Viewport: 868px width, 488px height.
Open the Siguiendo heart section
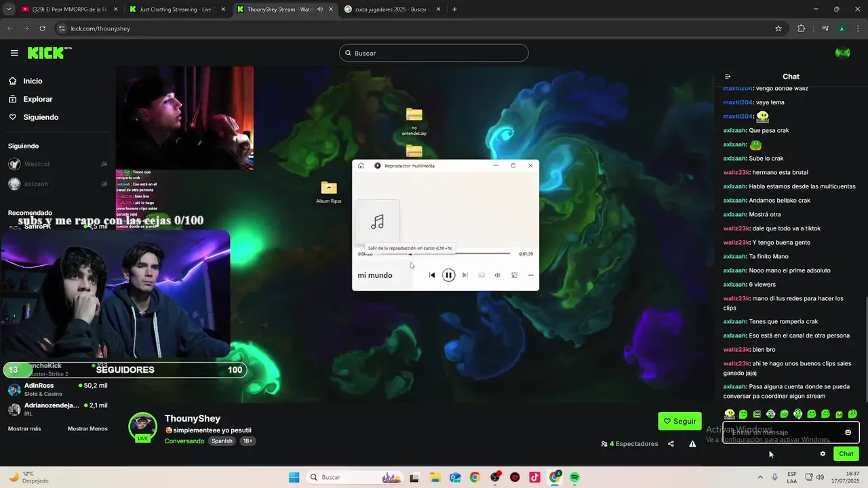coord(33,117)
